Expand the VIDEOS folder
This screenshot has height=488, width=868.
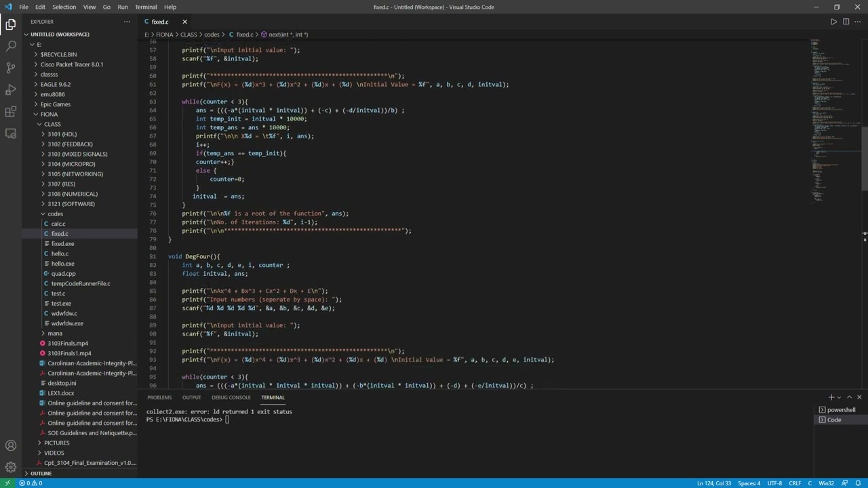click(54, 453)
